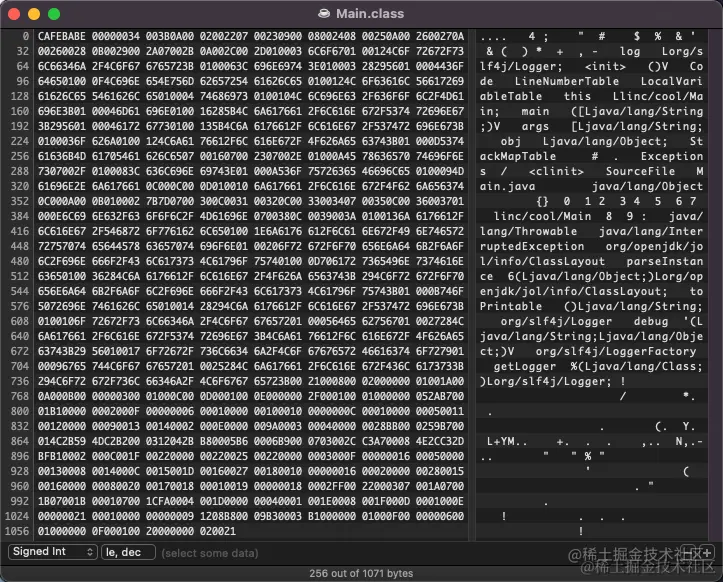Click 'org/slf4j/LoggerFactory' in the ASCII column
The image size is (723, 582).
(616, 351)
